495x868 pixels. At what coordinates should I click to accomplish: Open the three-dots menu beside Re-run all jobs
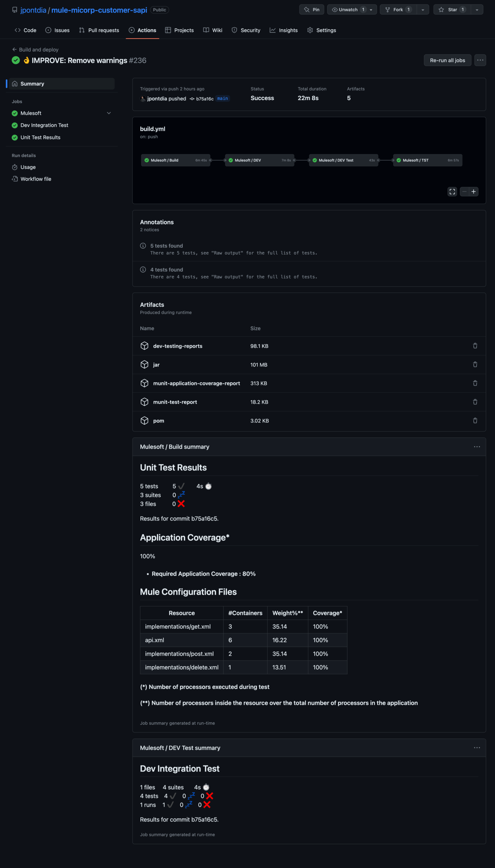tap(480, 60)
